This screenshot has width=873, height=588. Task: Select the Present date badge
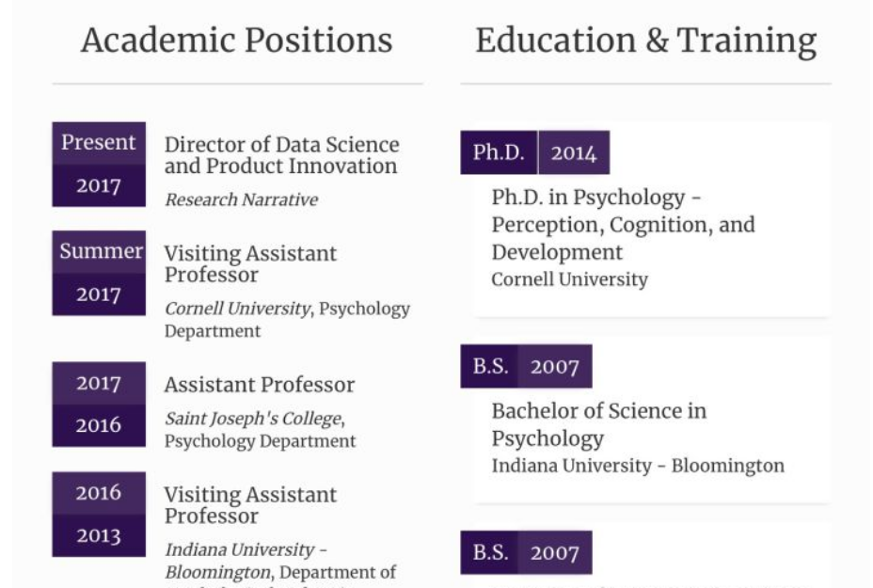(x=99, y=143)
